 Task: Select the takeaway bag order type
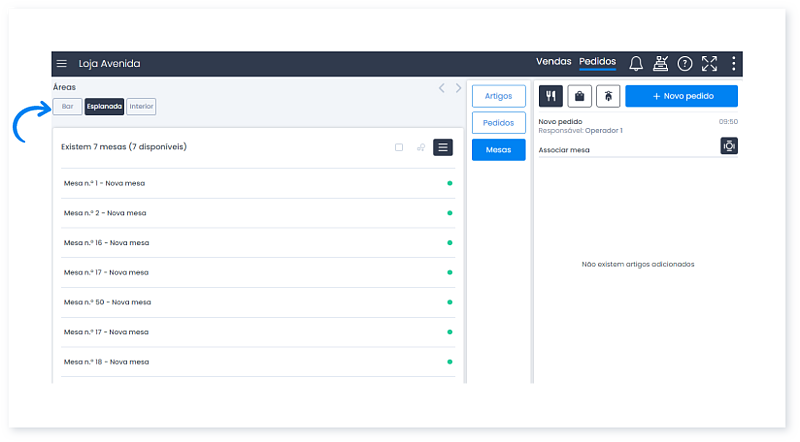click(578, 96)
